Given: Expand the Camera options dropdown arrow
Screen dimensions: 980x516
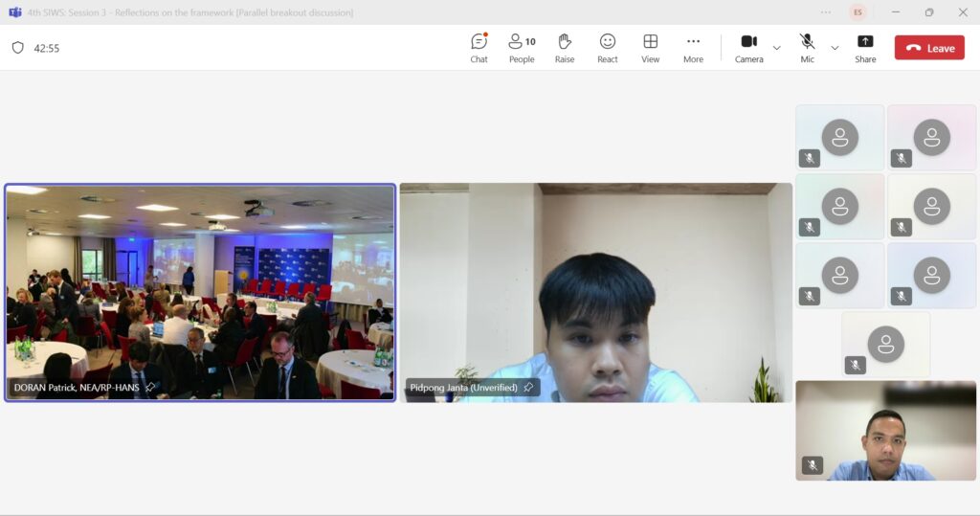Looking at the screenshot, I should coord(776,48).
